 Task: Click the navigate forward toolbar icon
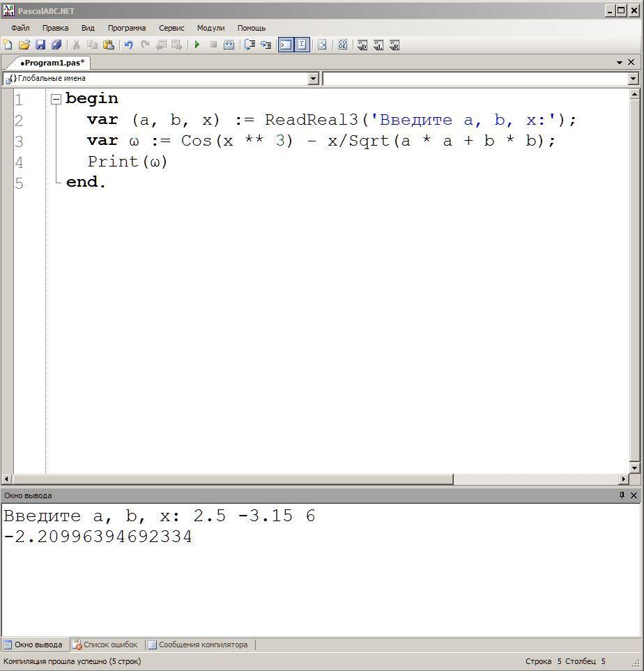177,45
